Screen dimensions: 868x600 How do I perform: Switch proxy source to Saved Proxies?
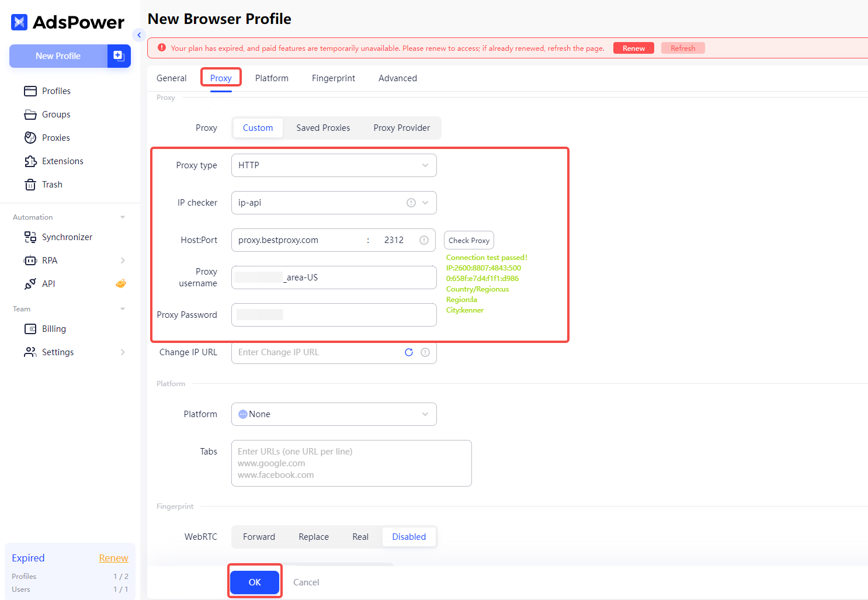point(323,128)
